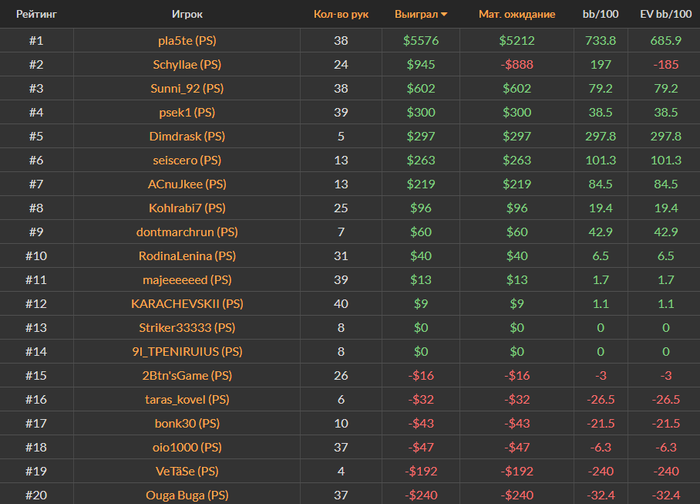Sort by EV bb/100 column

[660, 15]
